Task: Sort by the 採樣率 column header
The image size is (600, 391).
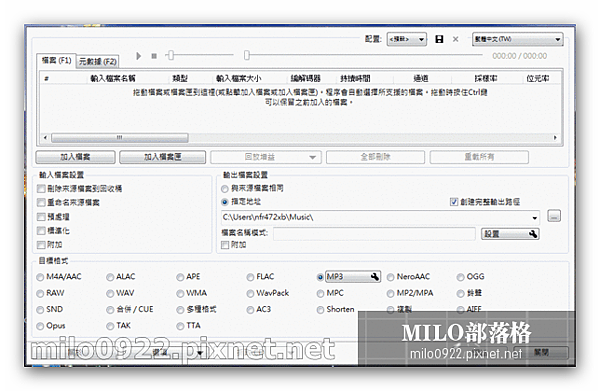Action: (486, 78)
